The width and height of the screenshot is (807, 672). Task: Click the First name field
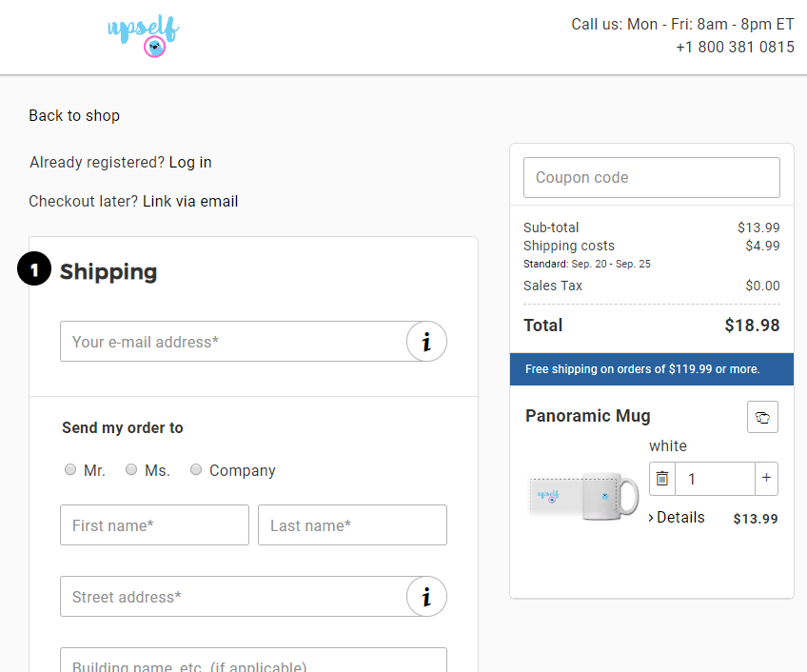(x=154, y=525)
